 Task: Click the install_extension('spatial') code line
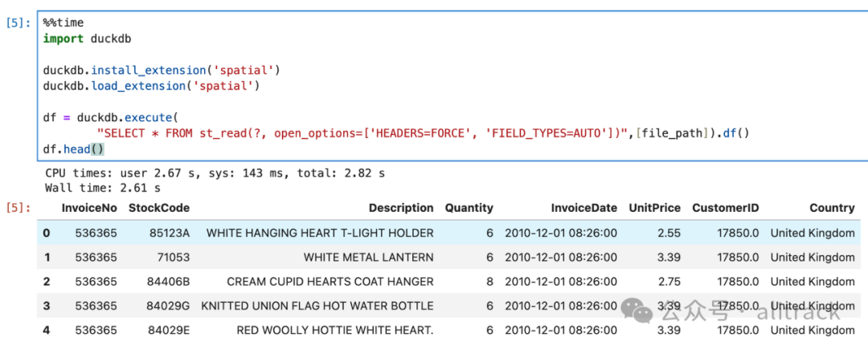point(162,70)
